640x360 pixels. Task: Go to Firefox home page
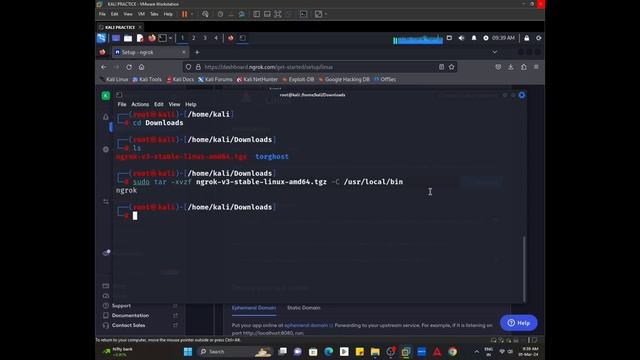click(x=142, y=67)
